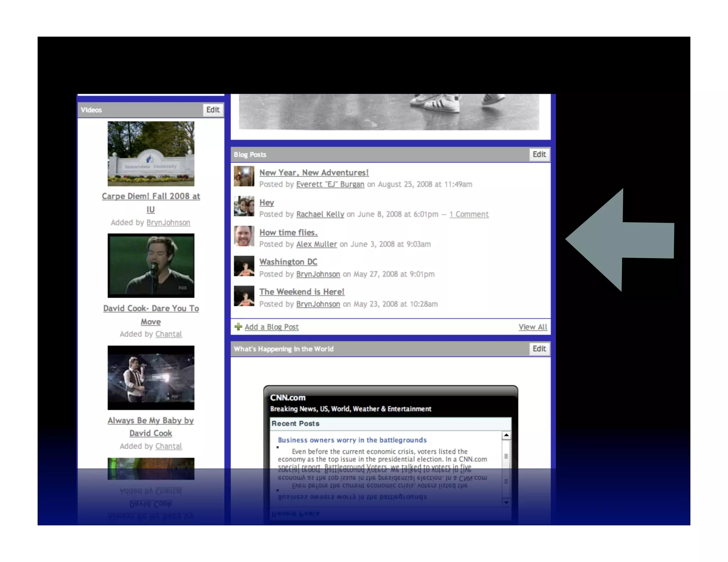Open the Carpe Diem Fall 2008 video thumbnail

(x=151, y=153)
